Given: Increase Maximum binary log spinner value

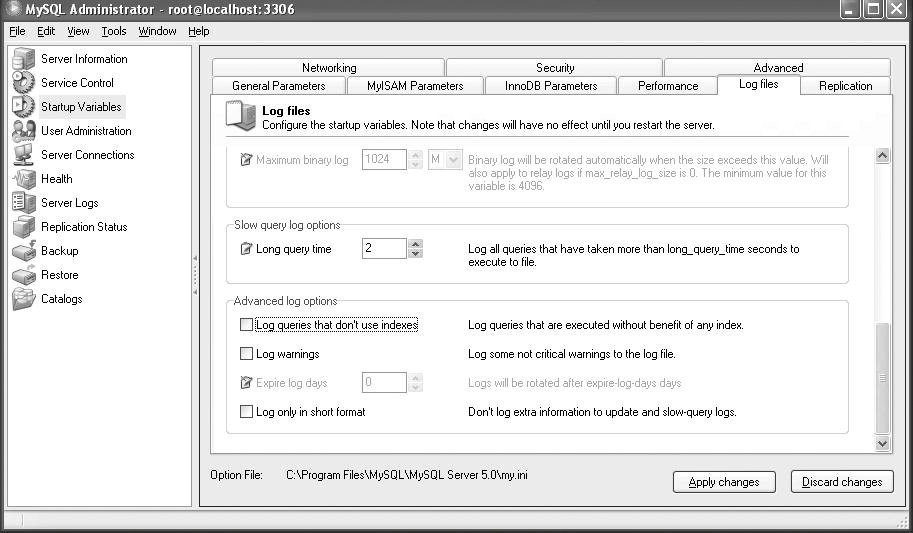Looking at the screenshot, I should pyautogui.click(x=415, y=154).
